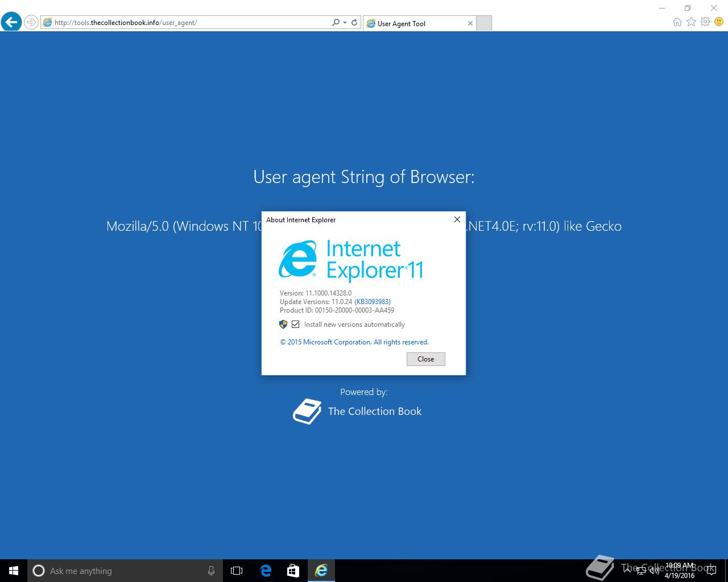The image size is (728, 582).
Task: Minimize the Internet Explorer window
Action: [x=662, y=8]
